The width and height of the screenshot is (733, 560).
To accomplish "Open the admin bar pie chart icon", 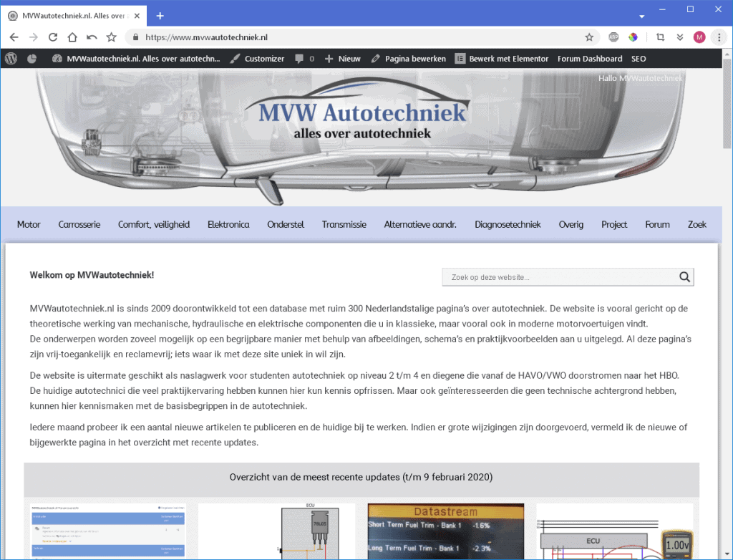I will (31, 59).
